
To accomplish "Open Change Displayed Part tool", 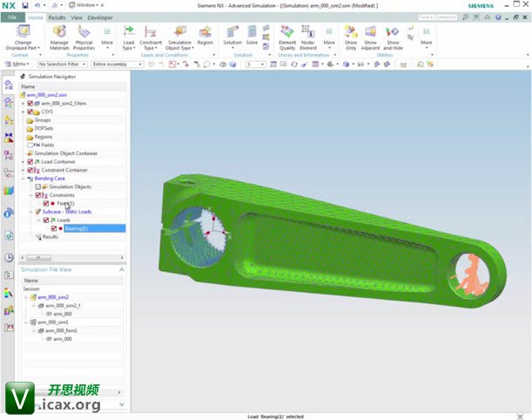I will tap(23, 37).
